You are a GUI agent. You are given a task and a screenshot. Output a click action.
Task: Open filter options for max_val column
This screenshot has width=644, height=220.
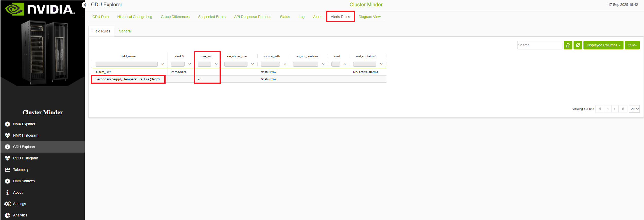[x=216, y=64]
